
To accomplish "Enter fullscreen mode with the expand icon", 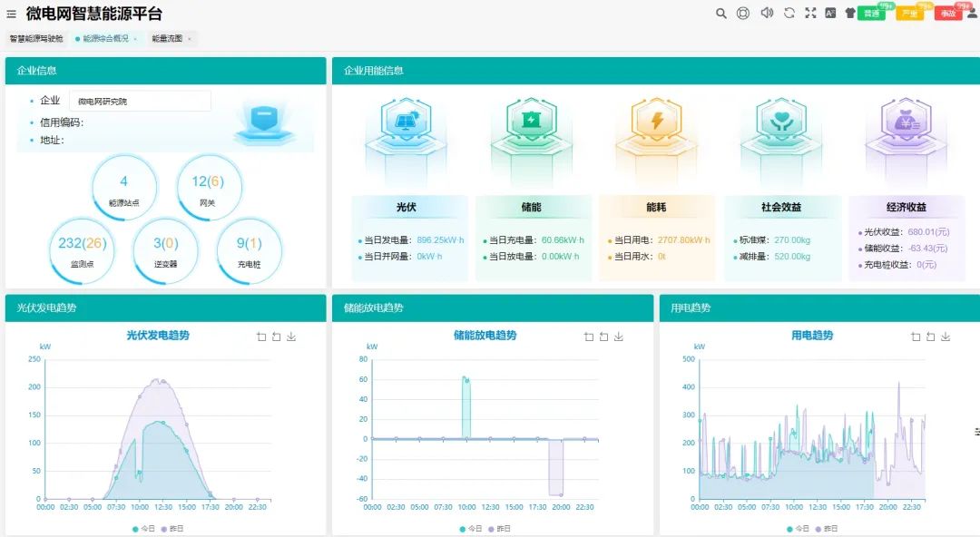I will coord(810,14).
